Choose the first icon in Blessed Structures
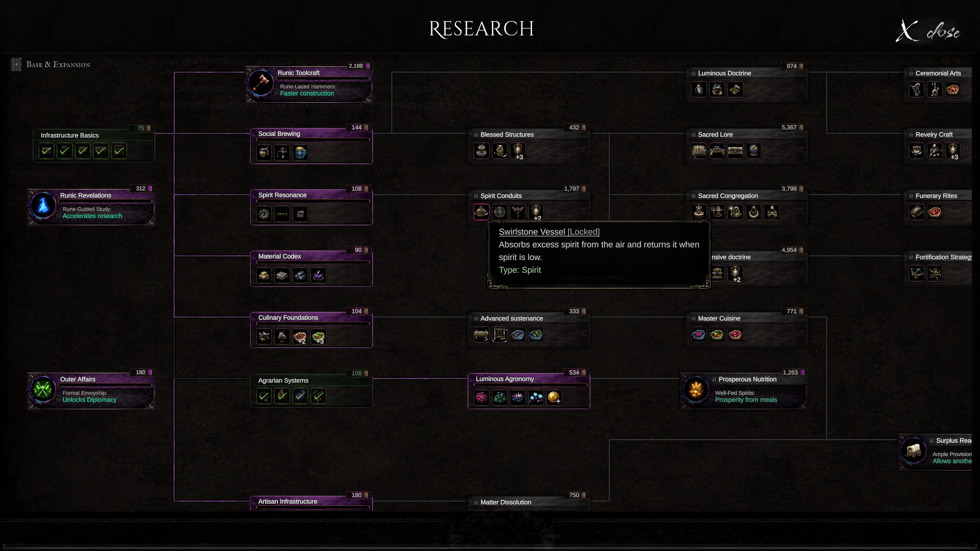 click(x=482, y=151)
